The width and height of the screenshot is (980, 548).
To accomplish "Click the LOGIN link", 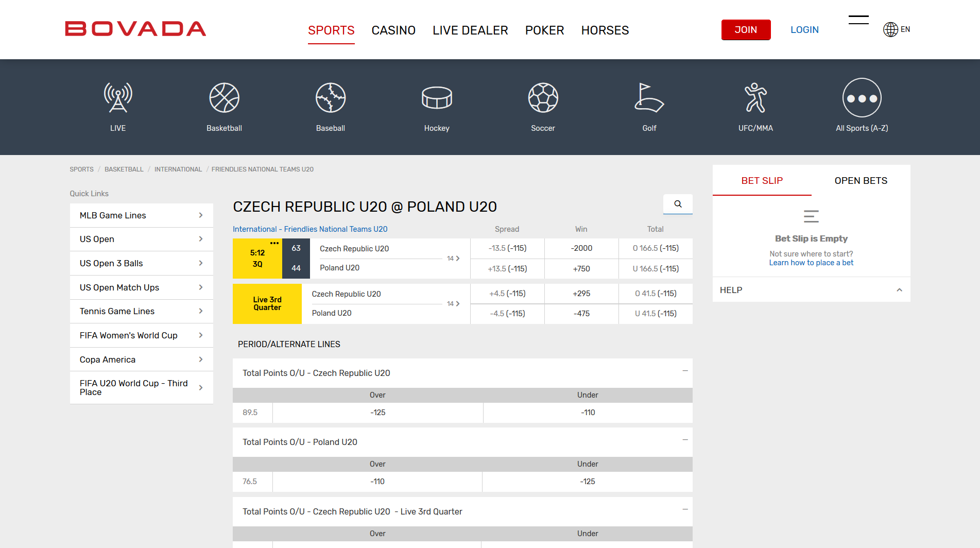I will pyautogui.click(x=804, y=30).
